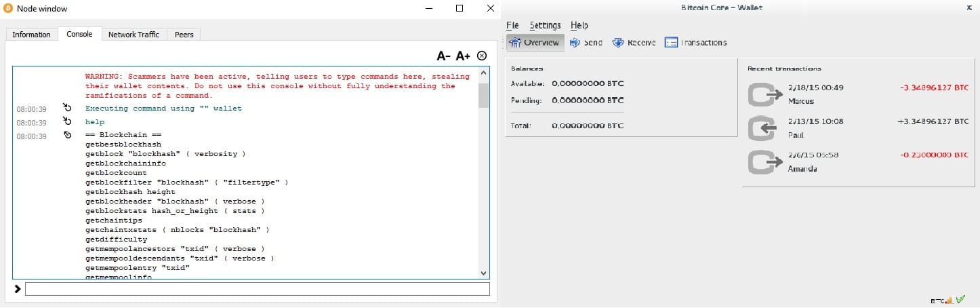Click 'getbestblockhash' command in console output

[123, 145]
